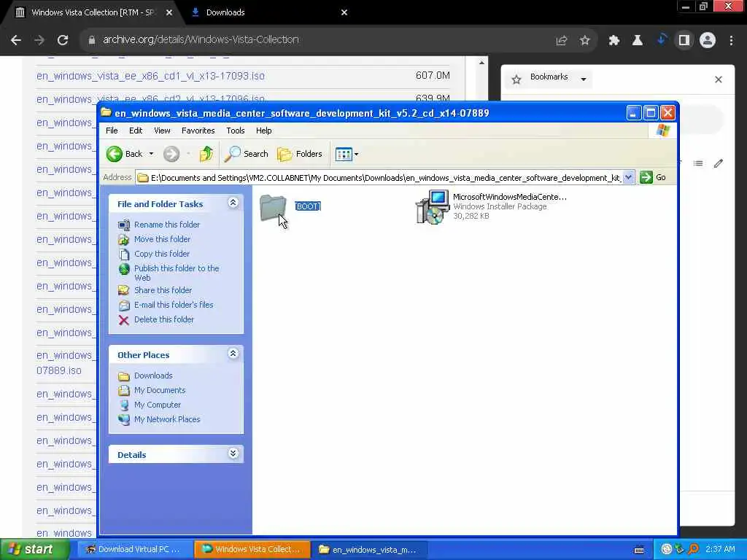This screenshot has height=560, width=747.
Task: Open the Favorites menu
Action: (198, 131)
